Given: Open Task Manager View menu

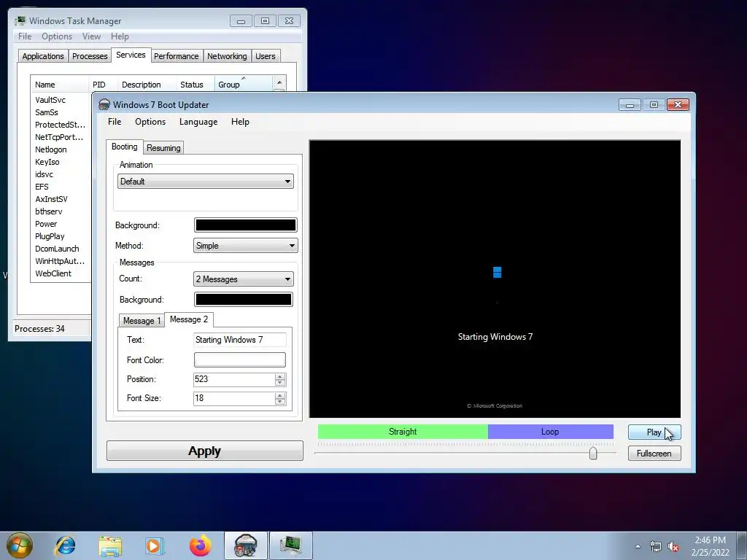Looking at the screenshot, I should click(91, 36).
